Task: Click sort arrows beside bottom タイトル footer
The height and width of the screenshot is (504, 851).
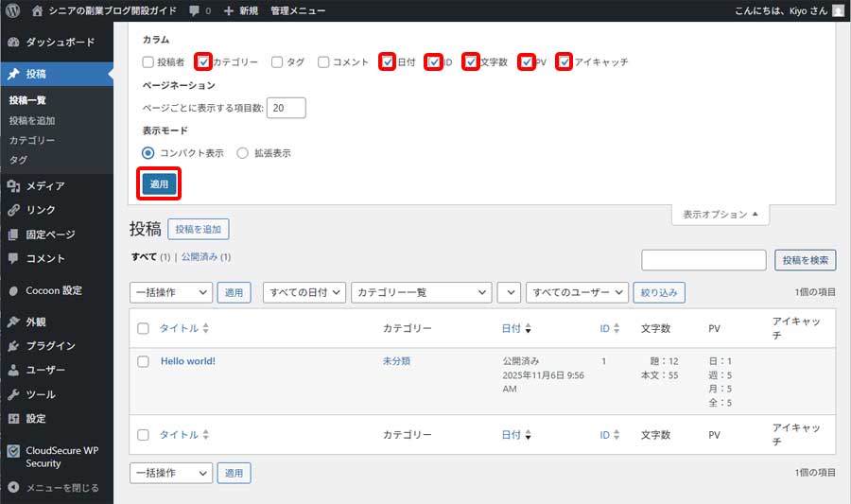Action: (x=206, y=435)
